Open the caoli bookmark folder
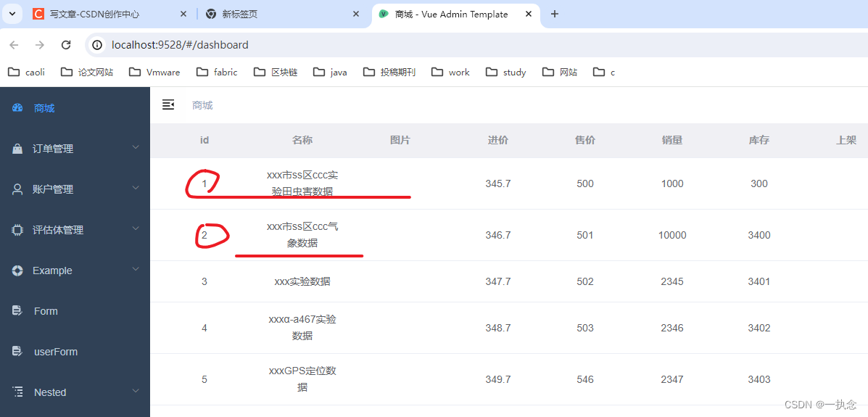 (x=27, y=72)
